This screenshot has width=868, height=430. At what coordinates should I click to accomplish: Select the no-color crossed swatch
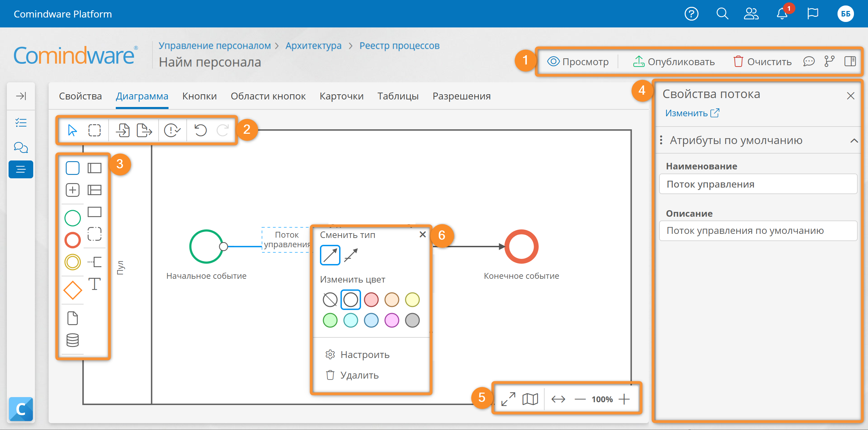click(x=330, y=300)
